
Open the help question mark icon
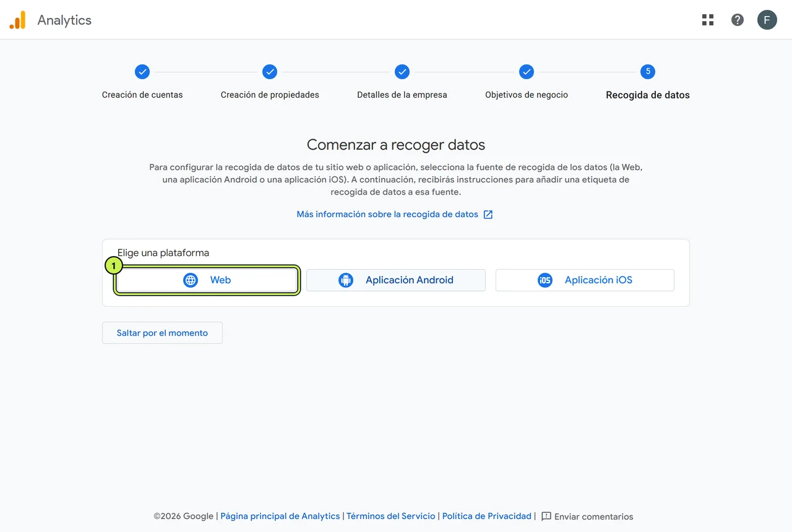coord(738,20)
